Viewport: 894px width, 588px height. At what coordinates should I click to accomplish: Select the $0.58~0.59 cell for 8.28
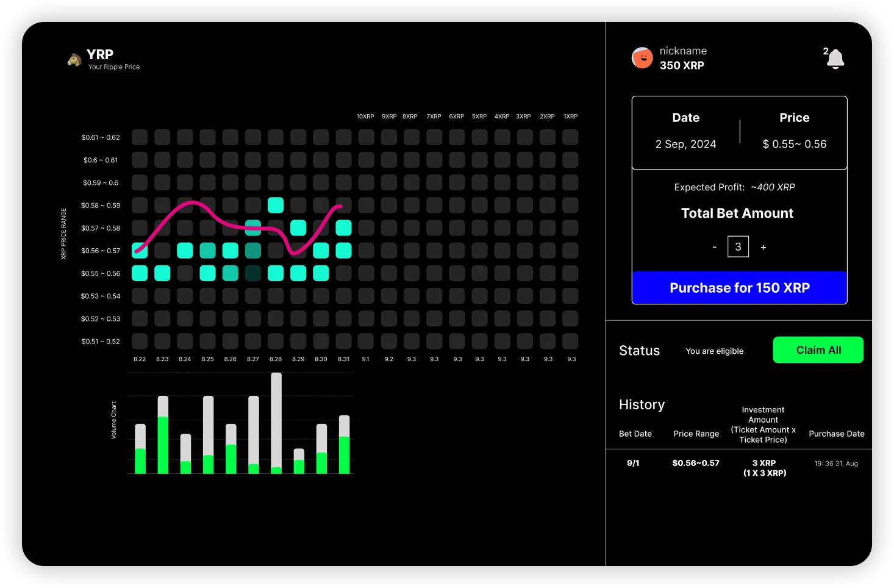pos(276,205)
